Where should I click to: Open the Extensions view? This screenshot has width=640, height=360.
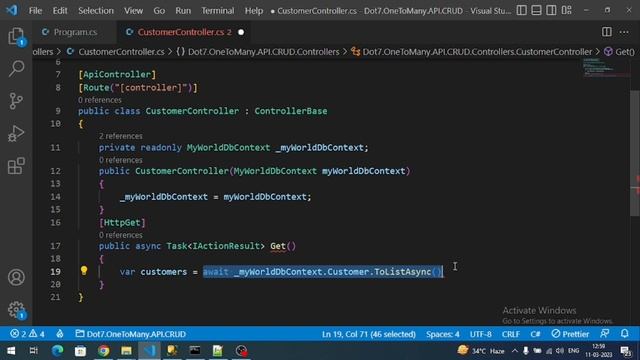point(16,166)
